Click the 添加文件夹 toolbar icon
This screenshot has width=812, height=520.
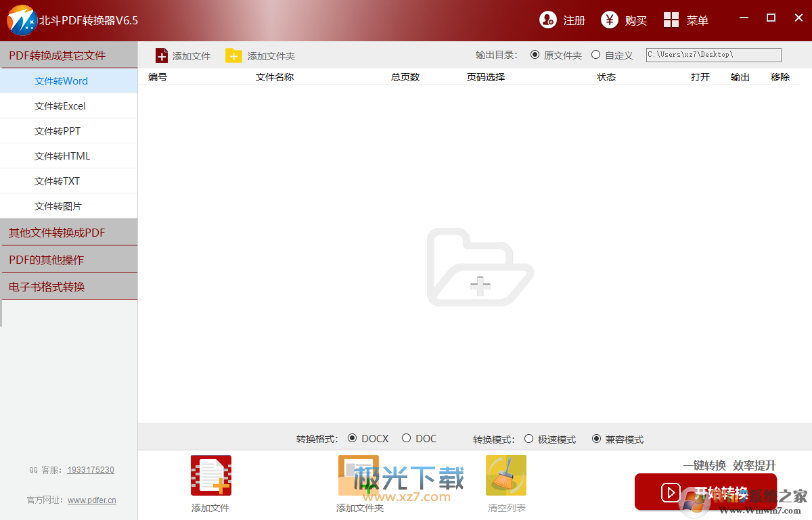point(259,55)
